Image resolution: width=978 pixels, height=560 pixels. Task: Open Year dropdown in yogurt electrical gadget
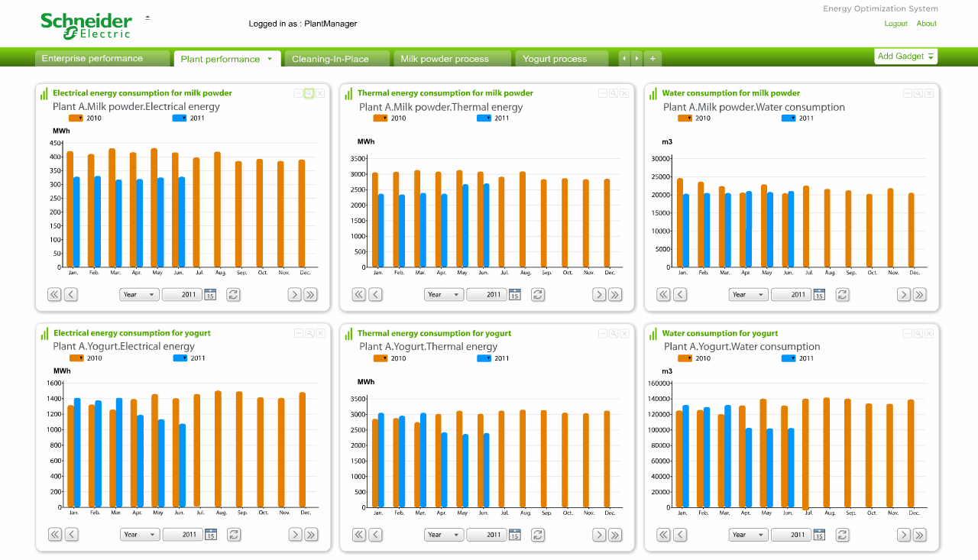(x=140, y=534)
